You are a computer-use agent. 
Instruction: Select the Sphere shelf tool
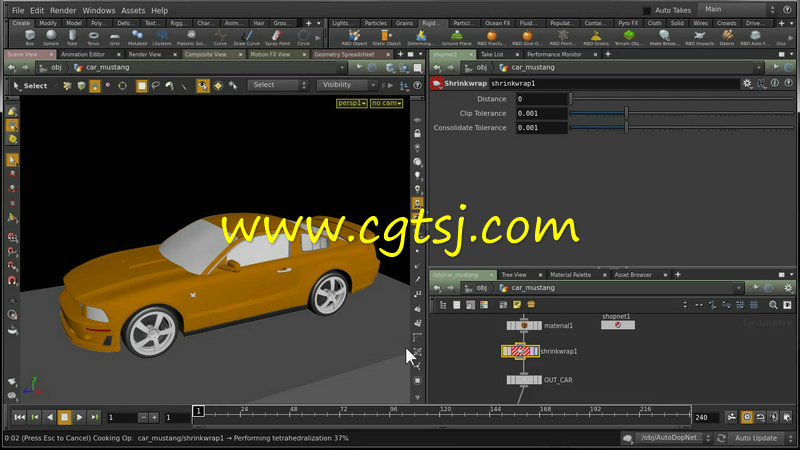(x=51, y=37)
